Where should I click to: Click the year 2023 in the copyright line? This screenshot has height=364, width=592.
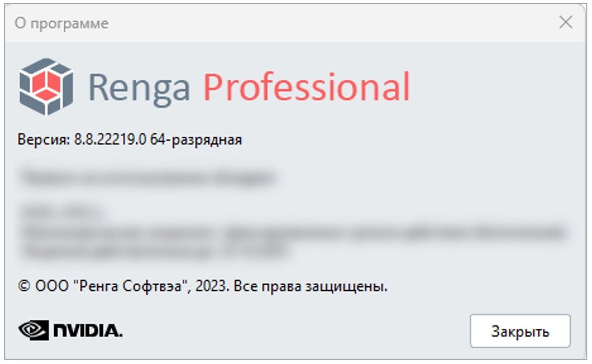(212, 286)
